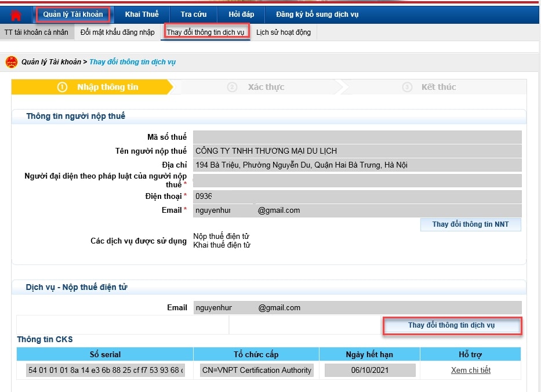
Task: Open the Lịch sử hoạt động tab
Action: click(x=284, y=32)
